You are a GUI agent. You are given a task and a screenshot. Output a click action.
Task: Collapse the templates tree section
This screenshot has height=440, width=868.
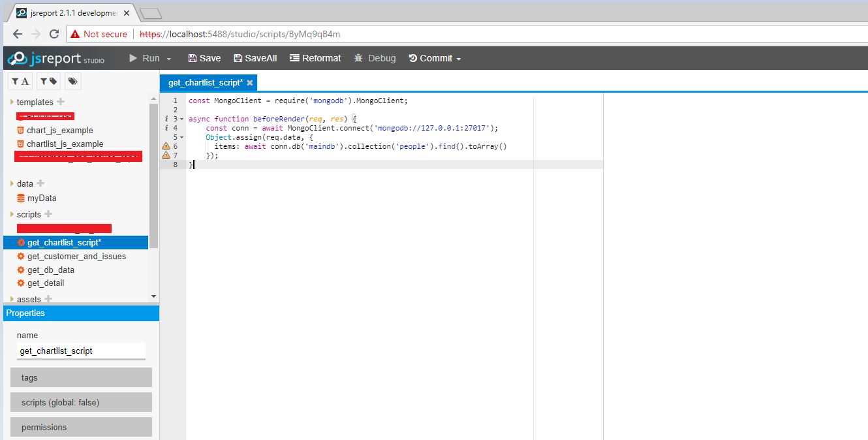click(12, 102)
